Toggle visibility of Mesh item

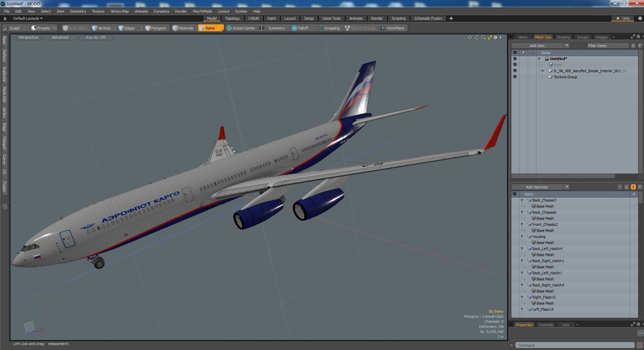coord(515,65)
